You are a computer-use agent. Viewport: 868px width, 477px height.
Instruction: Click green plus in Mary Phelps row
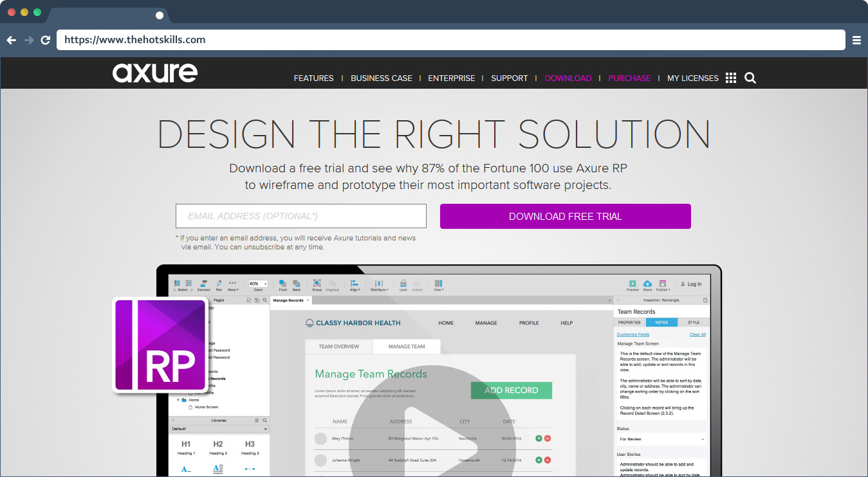(x=539, y=438)
